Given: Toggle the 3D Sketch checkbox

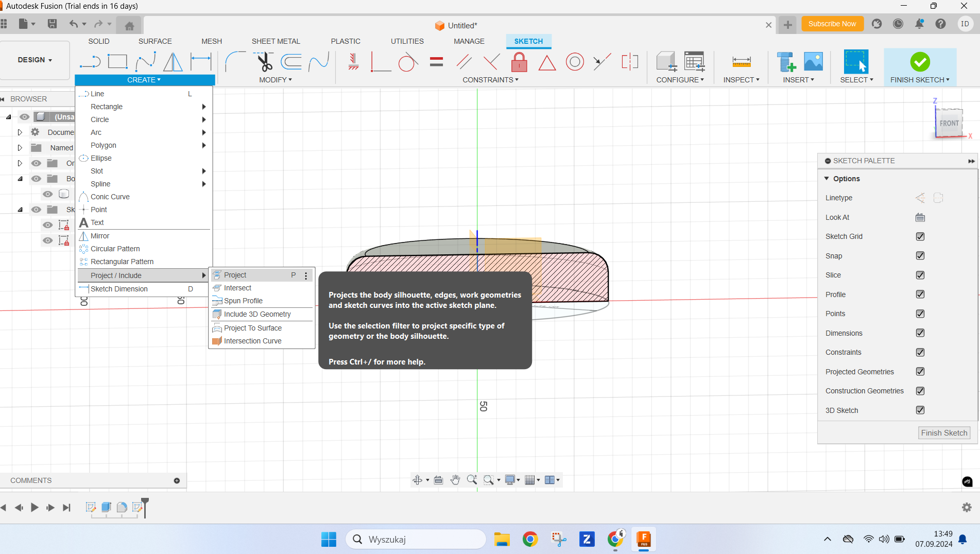Looking at the screenshot, I should [x=920, y=410].
